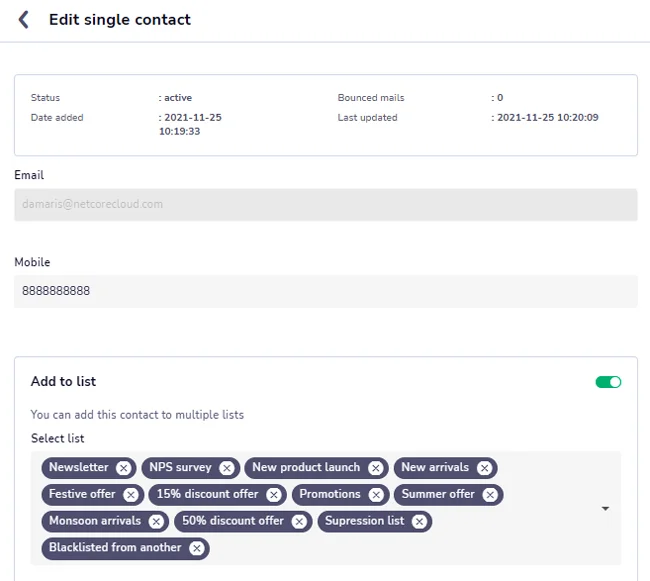The image size is (650, 581).
Task: Open the Select list dropdown arrow
Action: (605, 508)
